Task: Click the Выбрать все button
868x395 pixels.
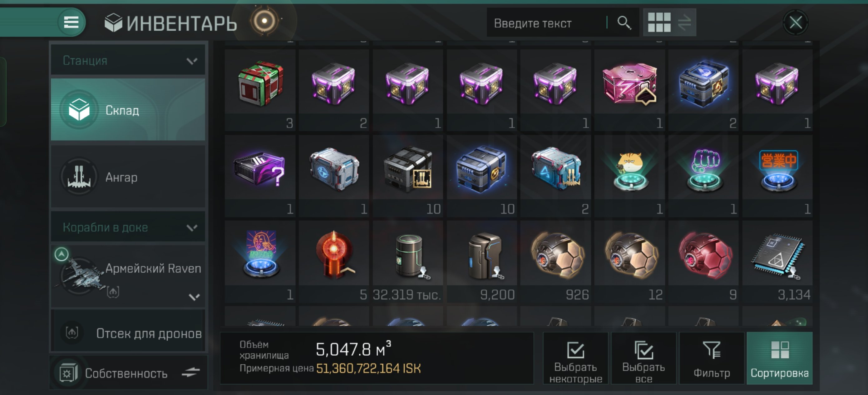Action: pyautogui.click(x=644, y=358)
